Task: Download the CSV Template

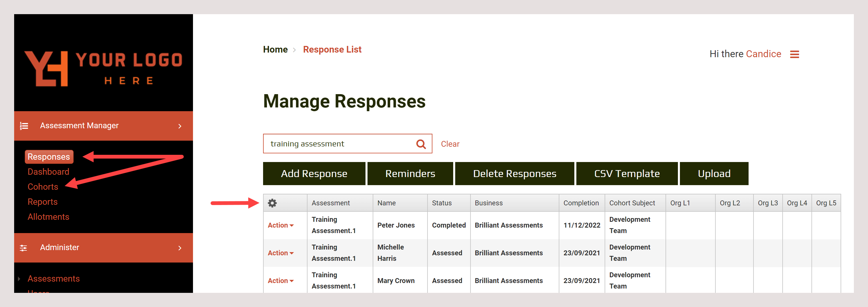Action: tap(627, 173)
